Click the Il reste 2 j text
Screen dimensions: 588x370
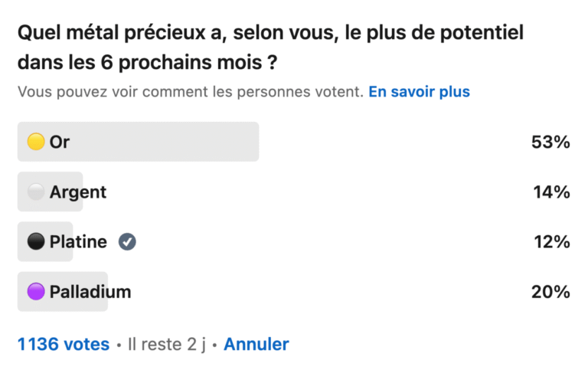166,345
